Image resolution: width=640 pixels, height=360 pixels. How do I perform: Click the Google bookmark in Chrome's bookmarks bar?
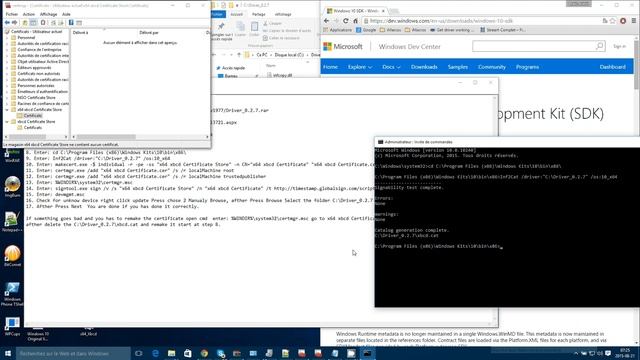click(x=366, y=30)
